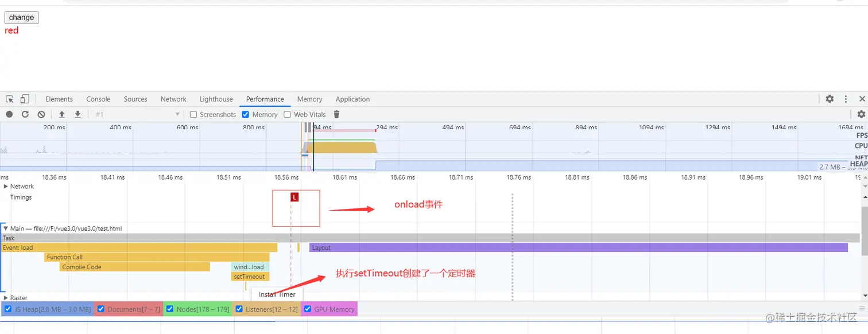Close the DevTools panel

862,99
